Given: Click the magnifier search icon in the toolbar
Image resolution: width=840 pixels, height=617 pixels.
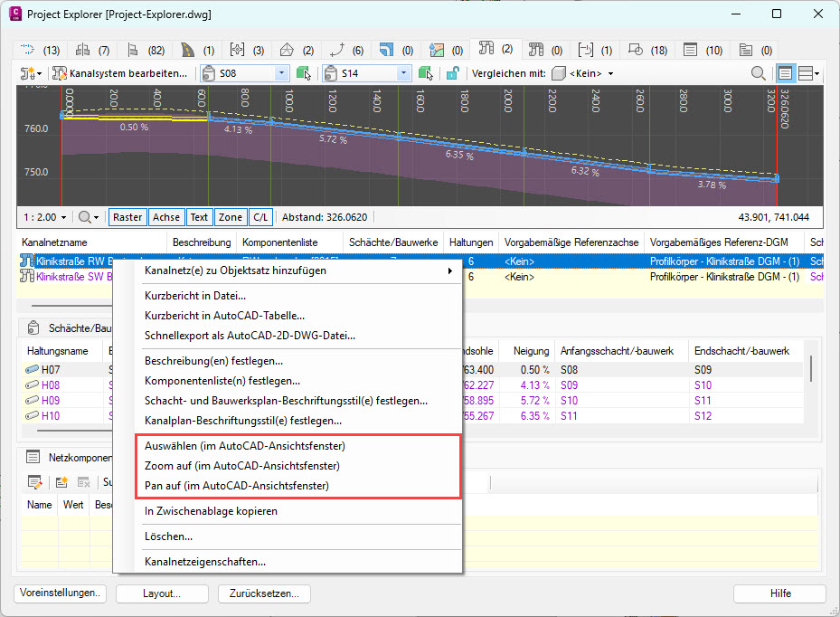Looking at the screenshot, I should [x=759, y=73].
